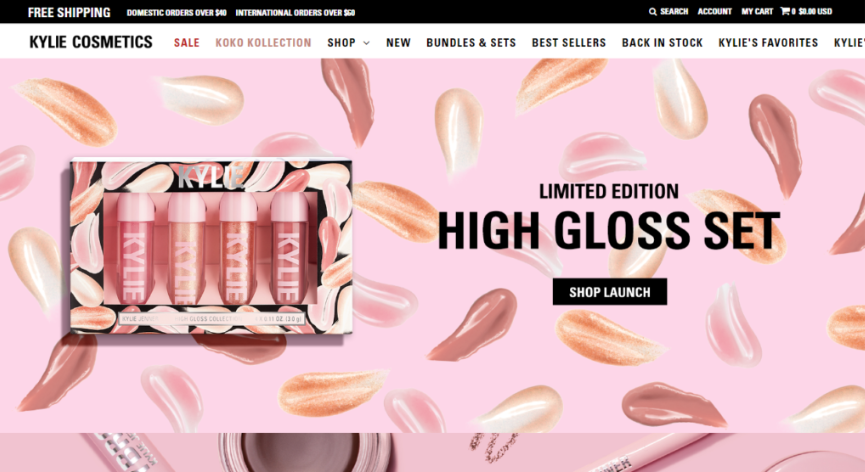The image size is (865, 472).
Task: Open the shopping cart icon
Action: coord(784,11)
